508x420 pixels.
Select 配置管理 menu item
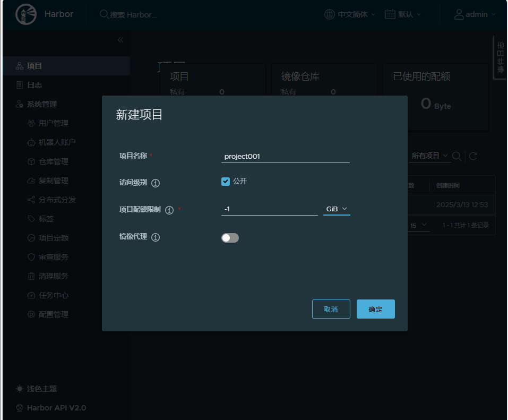[x=54, y=314]
